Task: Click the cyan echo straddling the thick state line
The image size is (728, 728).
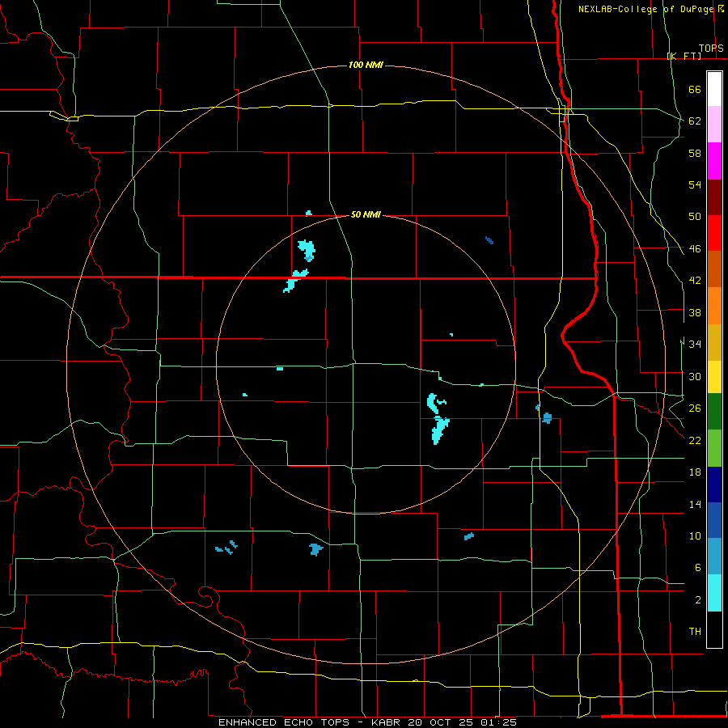Action: pos(295,281)
